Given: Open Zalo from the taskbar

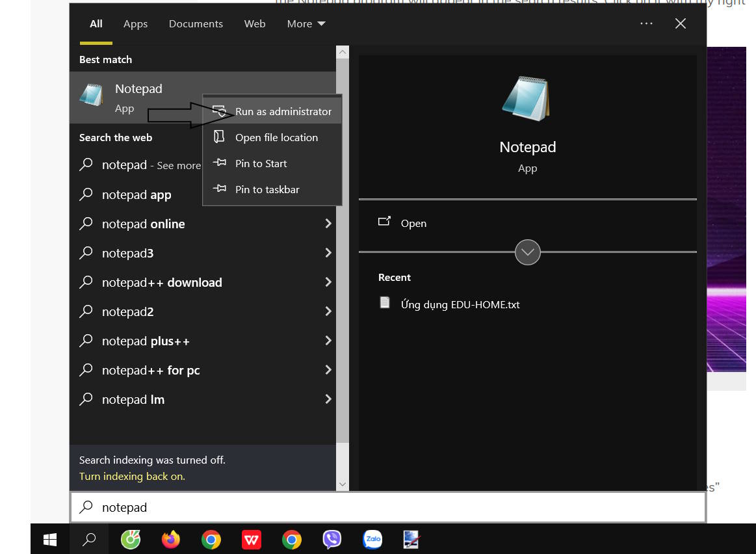Looking at the screenshot, I should (372, 539).
